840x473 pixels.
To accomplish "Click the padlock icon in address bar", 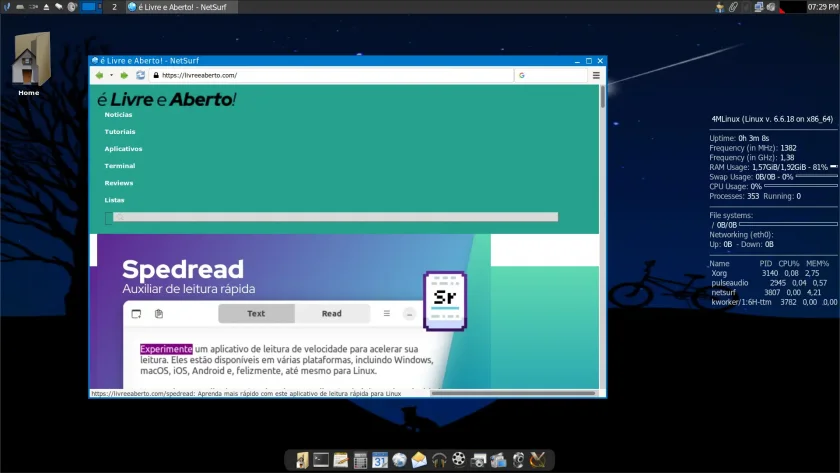I will pos(156,76).
